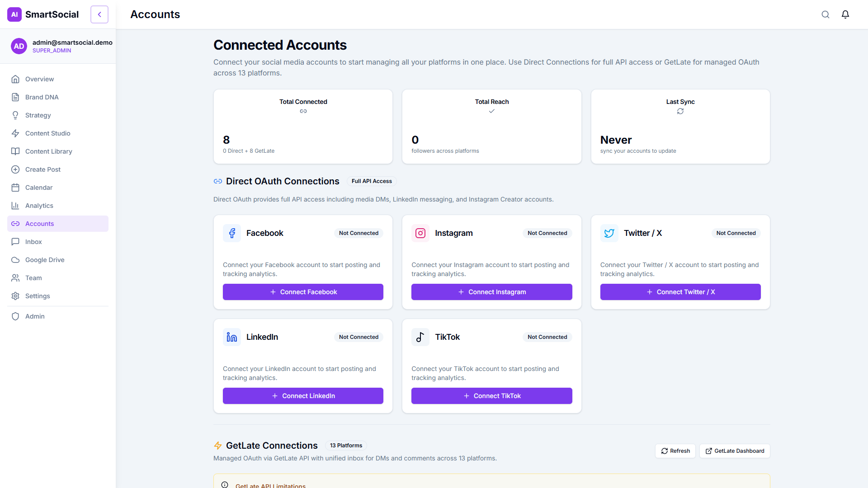Open search with the magnifier icon
The image size is (868, 488).
click(826, 14)
